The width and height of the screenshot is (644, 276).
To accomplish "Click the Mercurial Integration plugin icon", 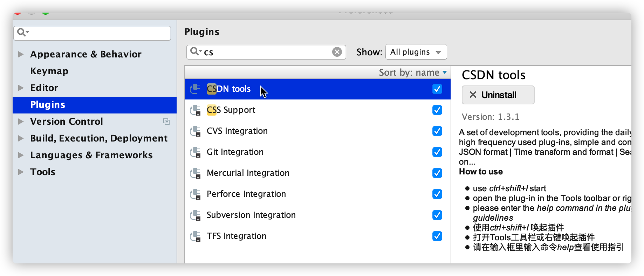I will click(195, 173).
